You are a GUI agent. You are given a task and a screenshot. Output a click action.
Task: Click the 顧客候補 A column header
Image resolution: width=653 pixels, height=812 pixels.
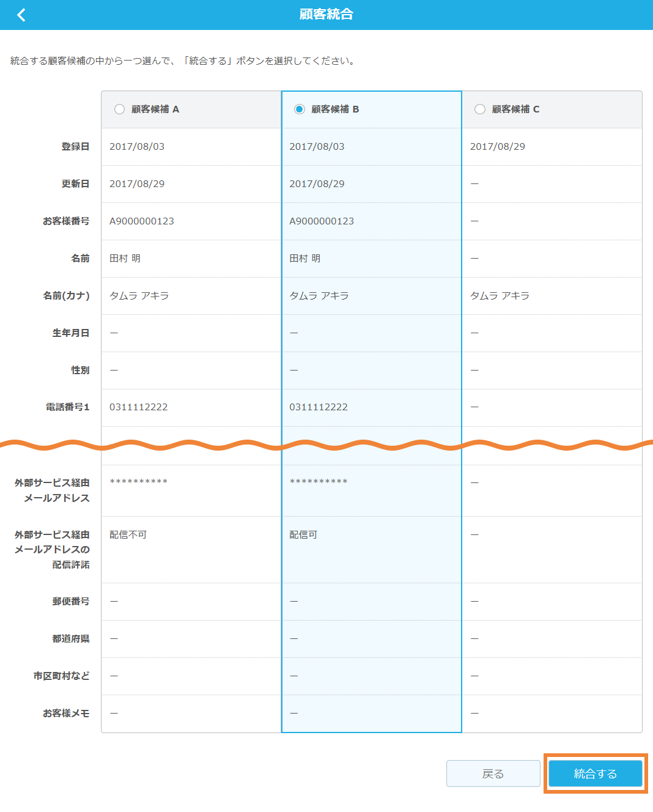(156, 109)
